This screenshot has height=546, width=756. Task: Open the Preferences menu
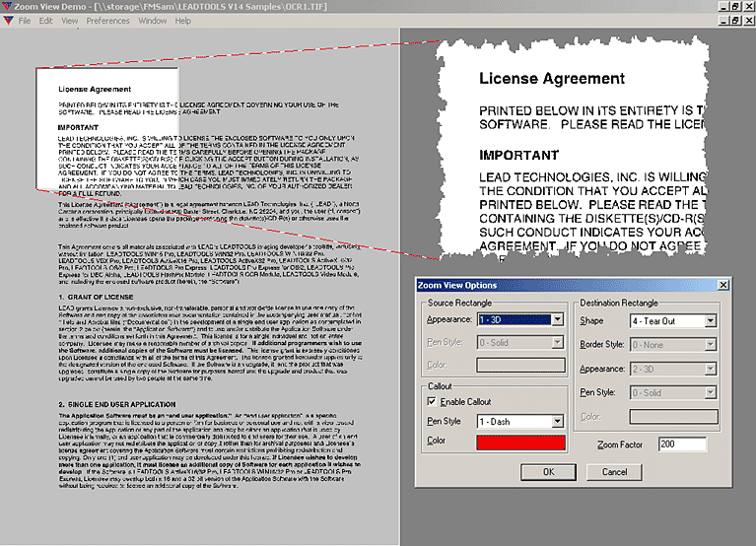pyautogui.click(x=108, y=21)
